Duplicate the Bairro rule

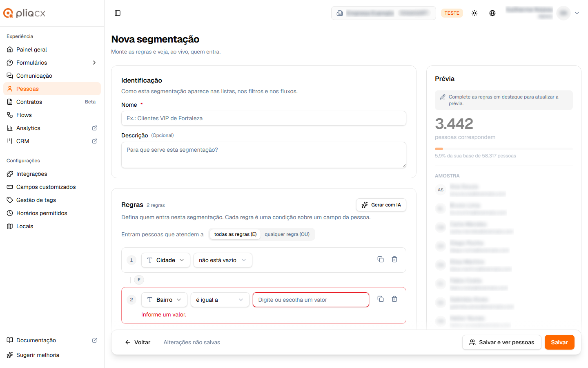381,299
